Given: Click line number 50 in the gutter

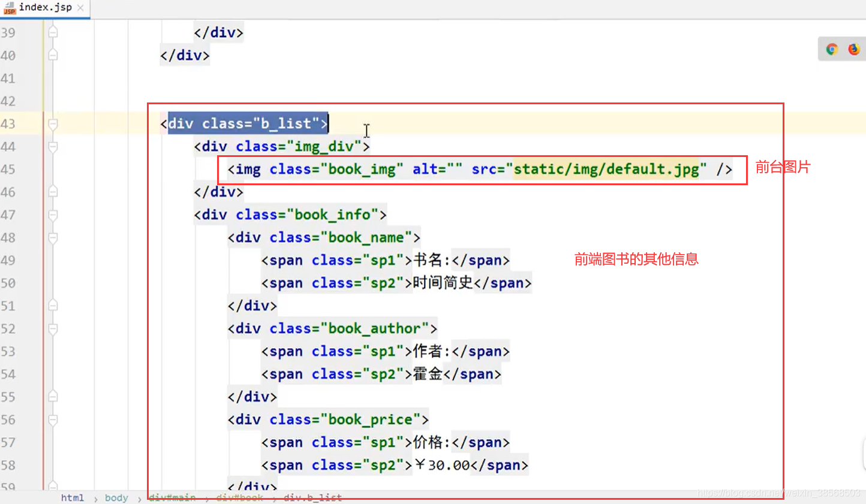Looking at the screenshot, I should click(x=8, y=283).
